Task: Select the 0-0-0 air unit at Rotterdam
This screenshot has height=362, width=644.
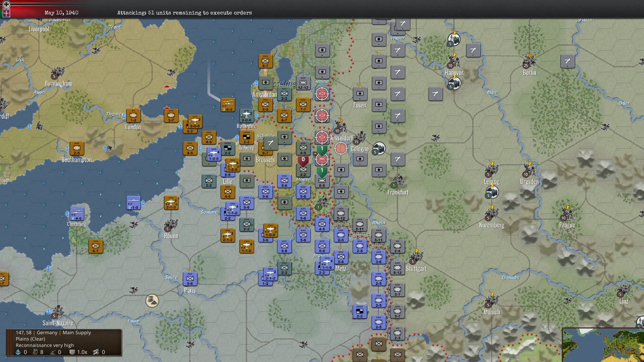Action: [x=247, y=116]
